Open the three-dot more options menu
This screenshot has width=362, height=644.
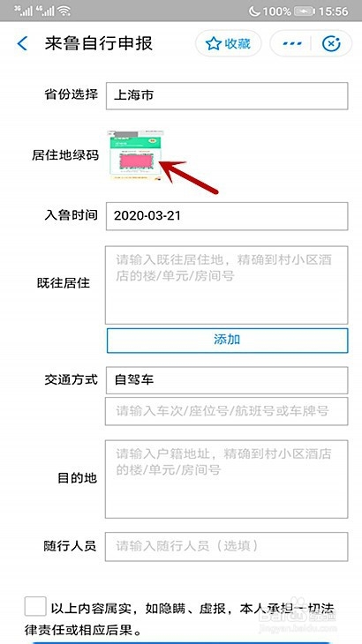(x=292, y=43)
